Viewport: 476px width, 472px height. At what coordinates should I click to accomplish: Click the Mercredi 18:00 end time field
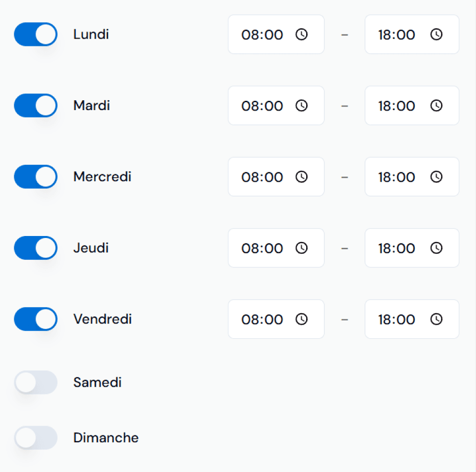point(397,177)
